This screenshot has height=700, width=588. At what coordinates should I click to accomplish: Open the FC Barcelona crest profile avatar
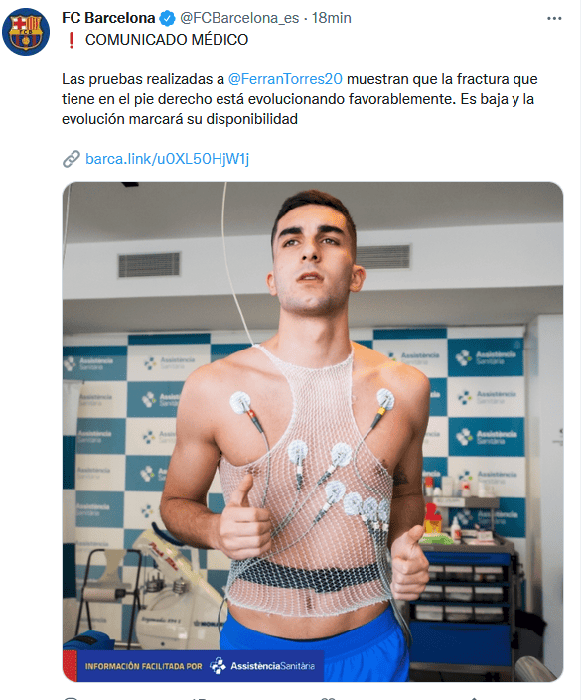[x=26, y=32]
